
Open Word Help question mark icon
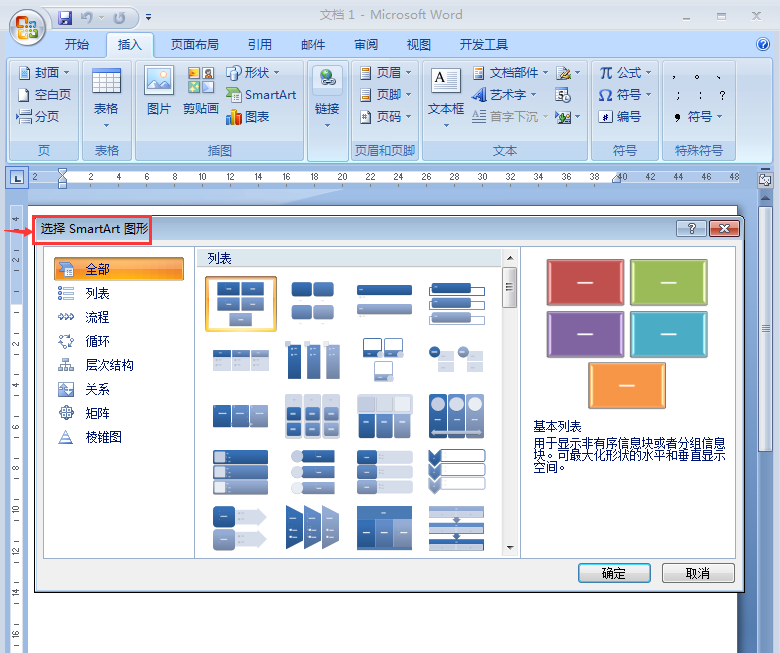[763, 44]
